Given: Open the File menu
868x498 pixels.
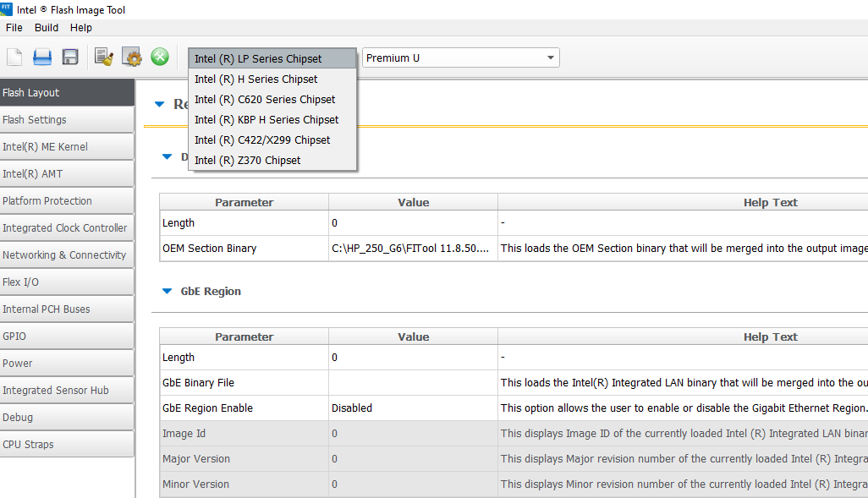Looking at the screenshot, I should click(14, 28).
